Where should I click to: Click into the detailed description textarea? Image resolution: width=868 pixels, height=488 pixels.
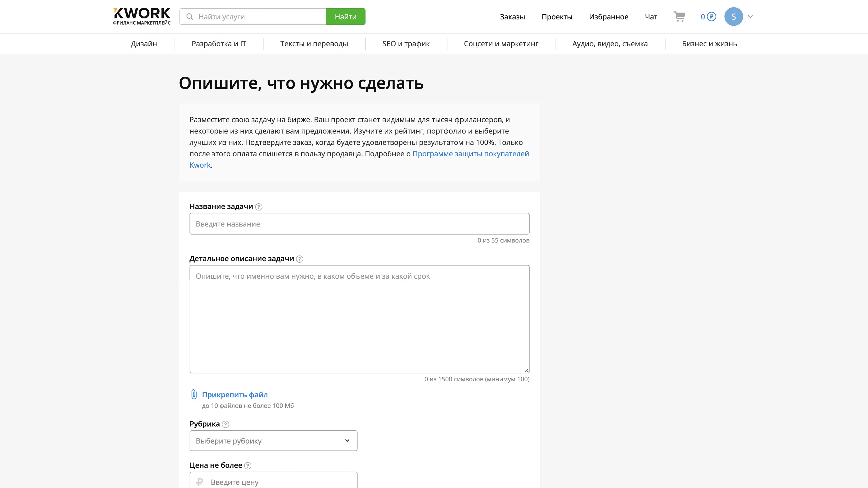[x=359, y=319]
